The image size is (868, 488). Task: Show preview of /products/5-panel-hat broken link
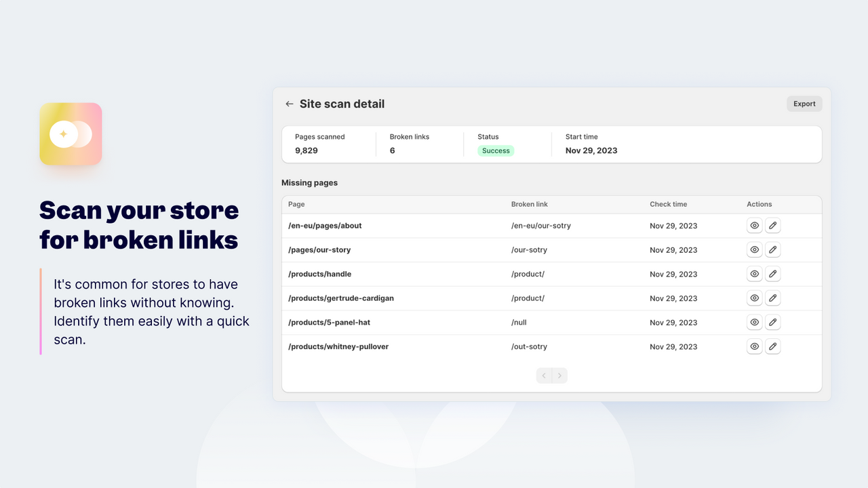tap(754, 322)
